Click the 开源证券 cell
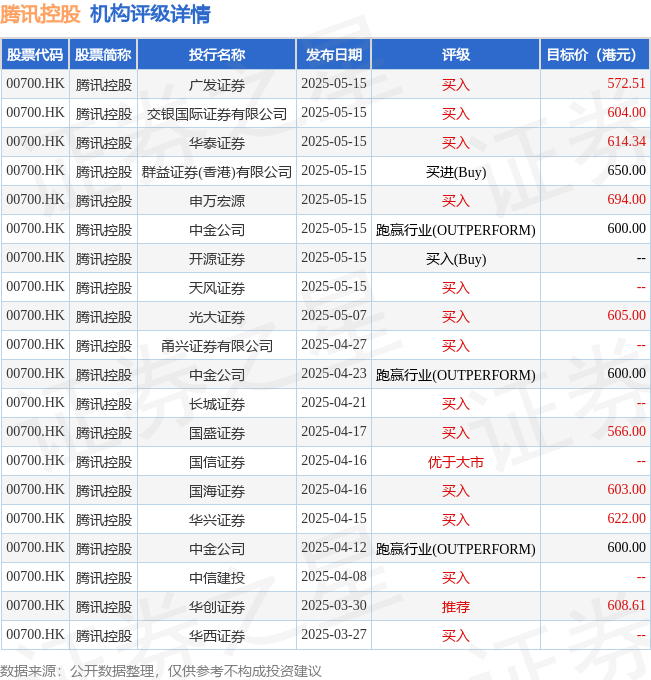The image size is (651, 680). [217, 259]
